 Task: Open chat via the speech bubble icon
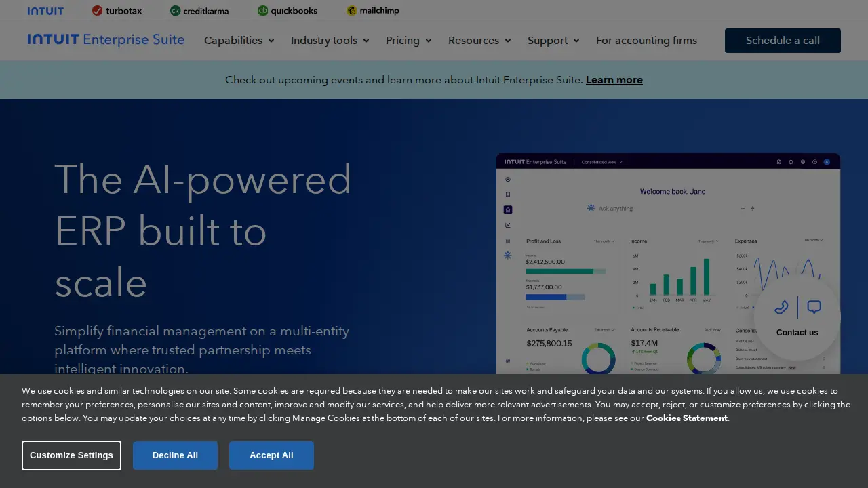814,308
